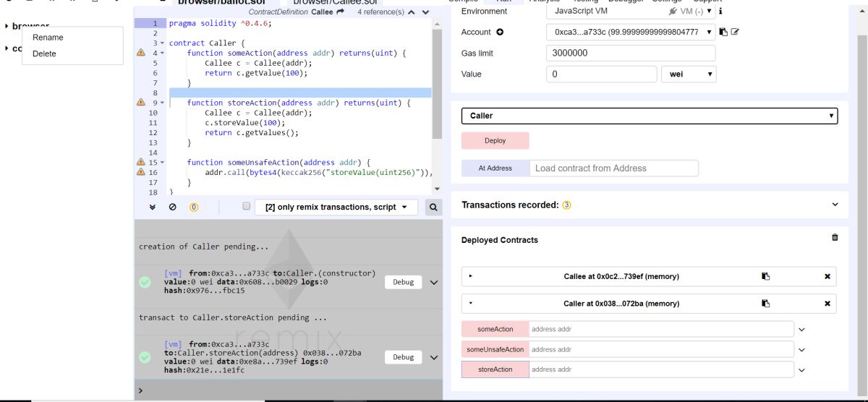This screenshot has height=402, width=868.
Task: Switch to the browser/Callee.sol tab
Action: (336, 3)
